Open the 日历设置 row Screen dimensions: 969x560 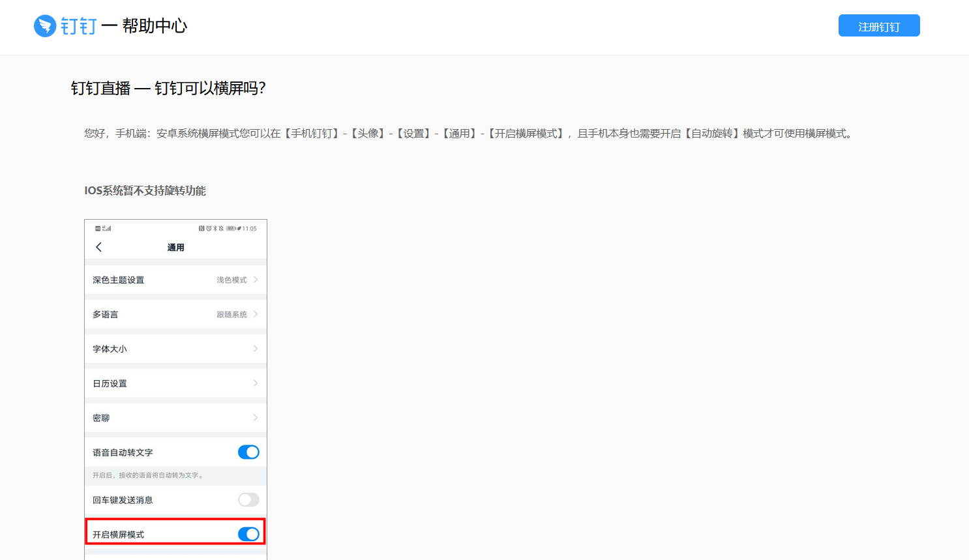tap(175, 383)
